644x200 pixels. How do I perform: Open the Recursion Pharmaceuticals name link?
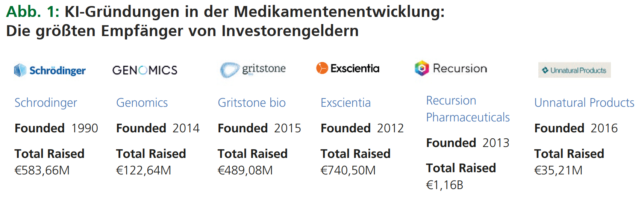pos(468,109)
